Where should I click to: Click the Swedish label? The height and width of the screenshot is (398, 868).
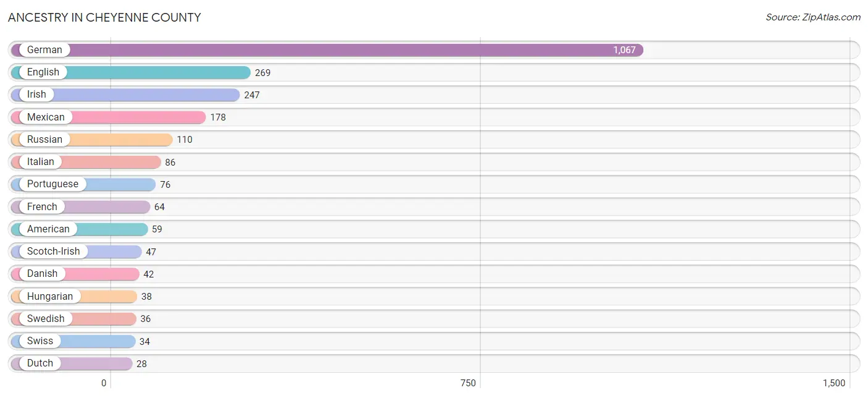(x=46, y=319)
